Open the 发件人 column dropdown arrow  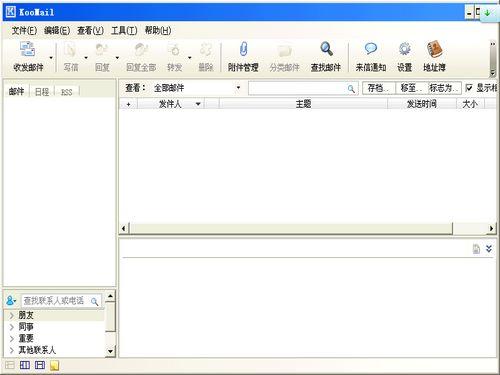click(x=198, y=104)
